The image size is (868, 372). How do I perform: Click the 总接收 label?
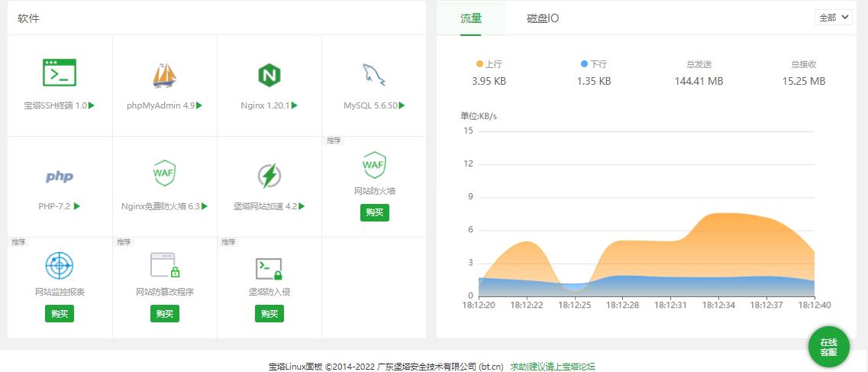click(804, 64)
